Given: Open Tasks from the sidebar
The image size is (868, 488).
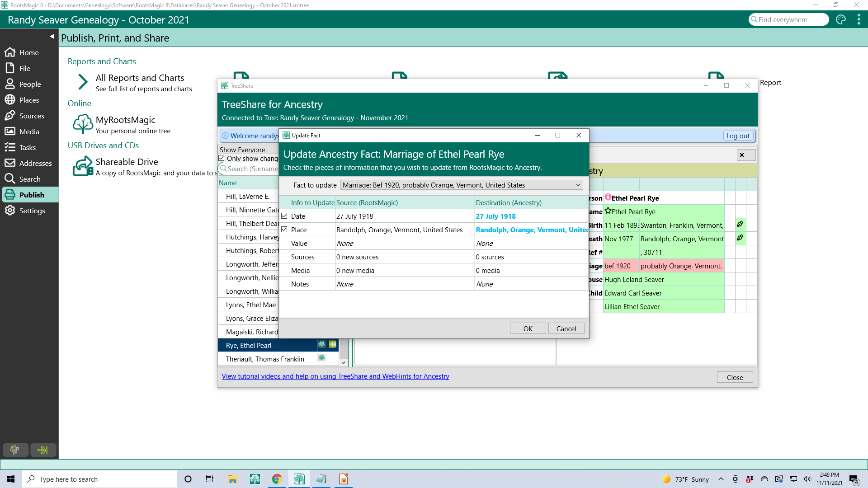Looking at the screenshot, I should click(x=29, y=147).
